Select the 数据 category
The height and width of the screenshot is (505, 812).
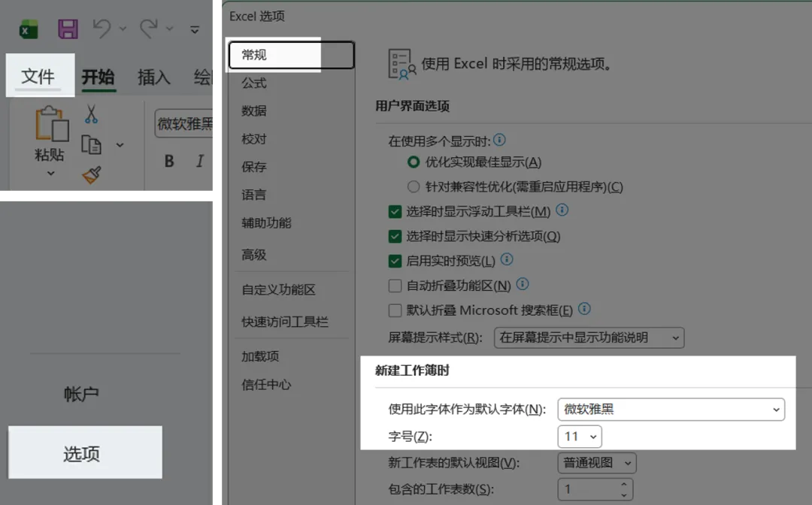click(x=254, y=110)
